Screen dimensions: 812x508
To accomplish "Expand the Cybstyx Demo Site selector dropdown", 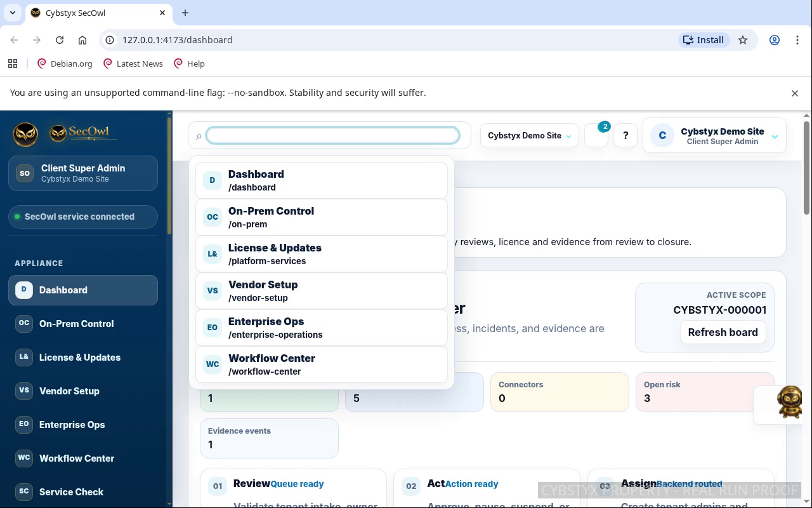I will point(529,135).
